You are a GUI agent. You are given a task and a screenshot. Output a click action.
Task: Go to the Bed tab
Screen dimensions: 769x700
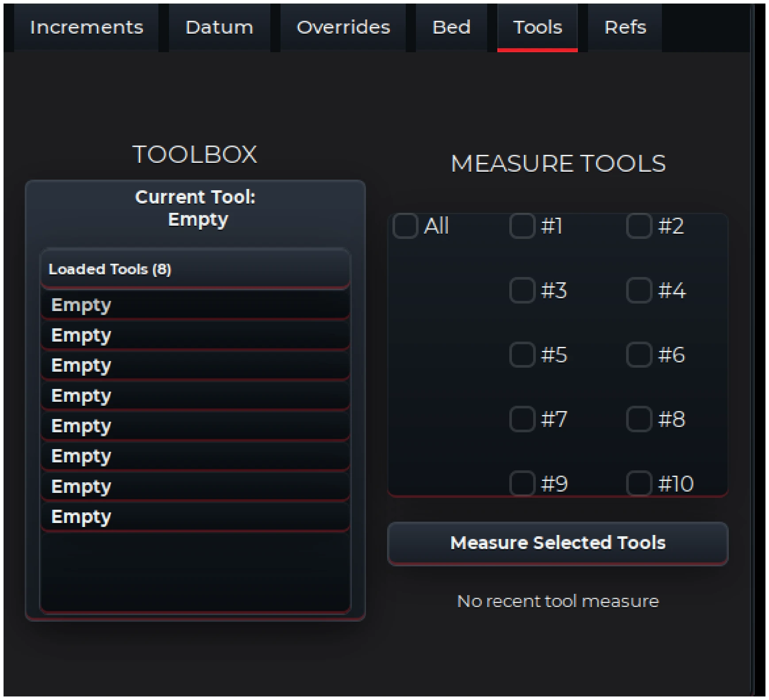click(451, 27)
